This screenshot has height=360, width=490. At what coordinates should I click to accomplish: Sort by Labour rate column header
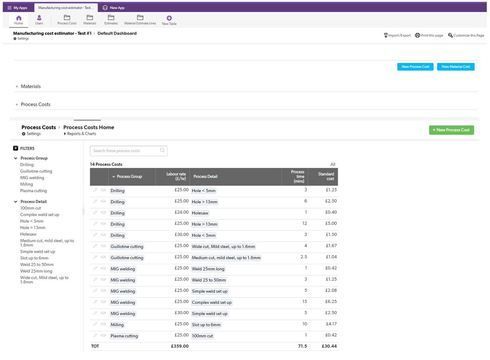pos(176,176)
